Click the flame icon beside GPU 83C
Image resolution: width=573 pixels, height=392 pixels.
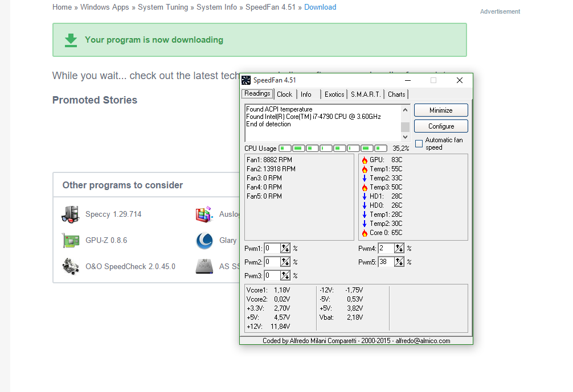(365, 160)
